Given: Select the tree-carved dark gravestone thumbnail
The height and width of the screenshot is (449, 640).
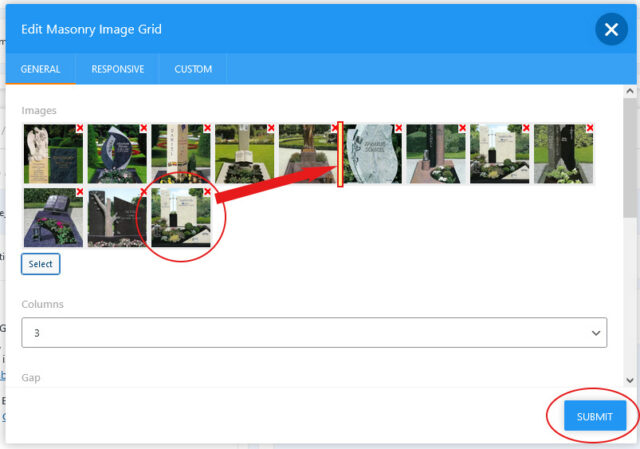Looking at the screenshot, I should coord(117,218).
